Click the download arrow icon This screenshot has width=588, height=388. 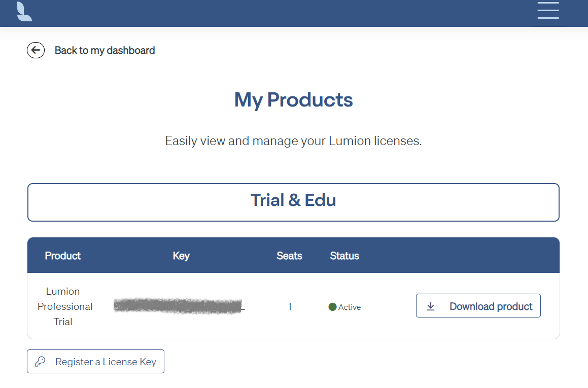[x=431, y=306]
